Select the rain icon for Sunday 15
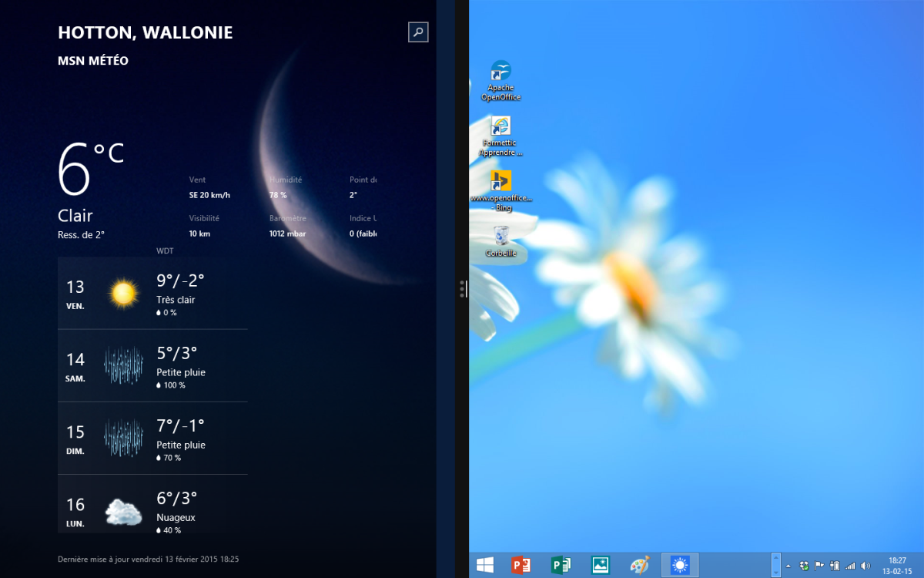 click(123, 438)
